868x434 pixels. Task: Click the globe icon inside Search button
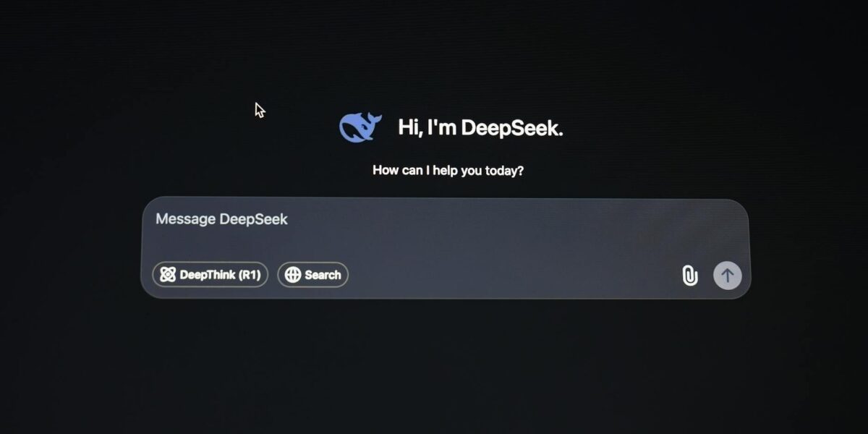point(293,275)
